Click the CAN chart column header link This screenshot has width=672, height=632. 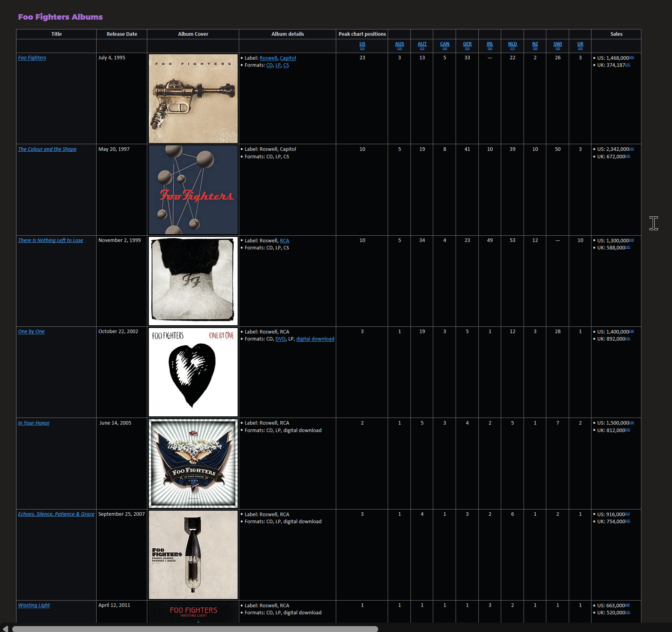445,44
